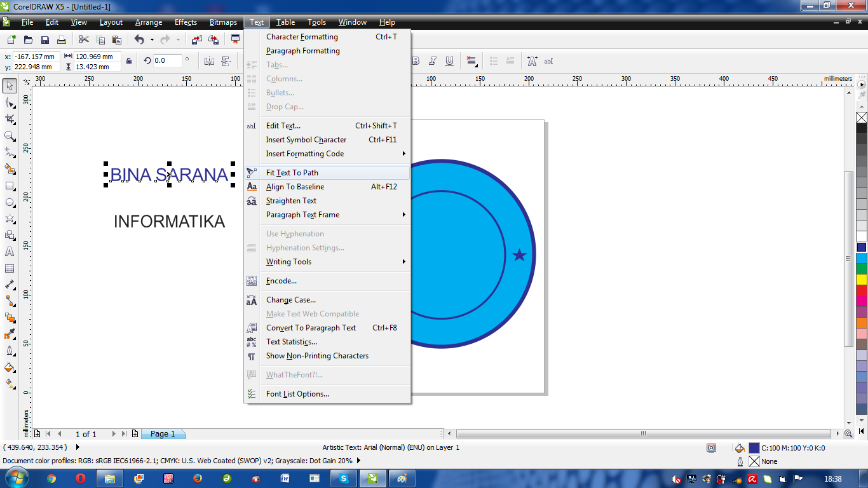Select the Shape tool

coord(10,102)
